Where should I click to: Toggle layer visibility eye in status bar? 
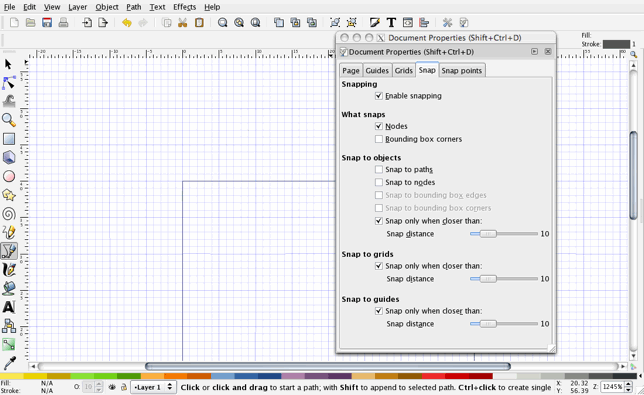tap(112, 387)
